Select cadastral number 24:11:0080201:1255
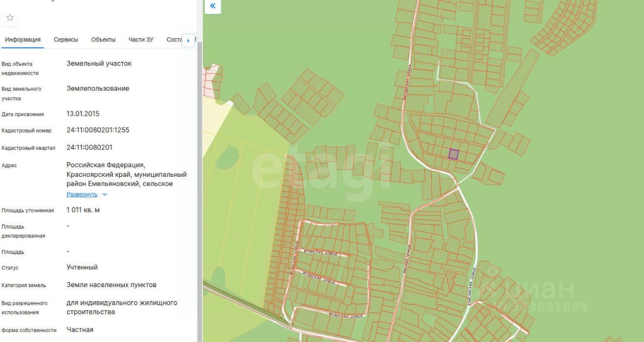The height and width of the screenshot is (342, 644). (x=98, y=130)
